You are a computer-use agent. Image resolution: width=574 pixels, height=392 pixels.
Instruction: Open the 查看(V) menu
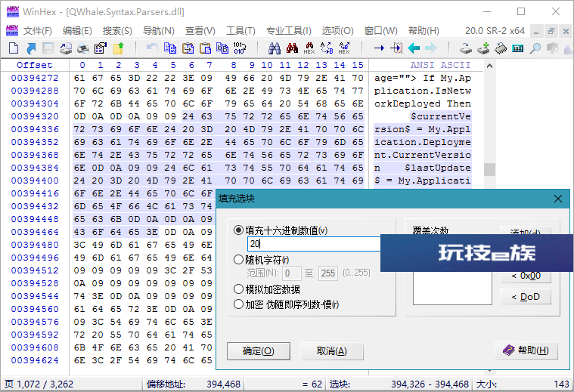tap(200, 31)
